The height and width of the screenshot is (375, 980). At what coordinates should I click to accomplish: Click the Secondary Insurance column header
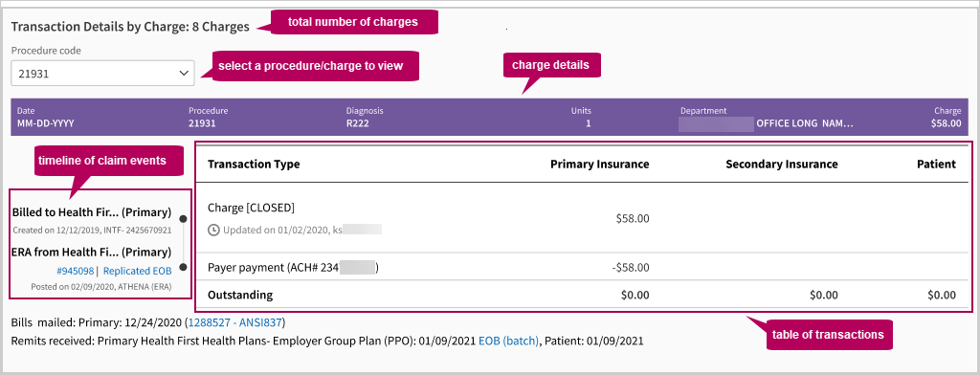[x=781, y=165]
